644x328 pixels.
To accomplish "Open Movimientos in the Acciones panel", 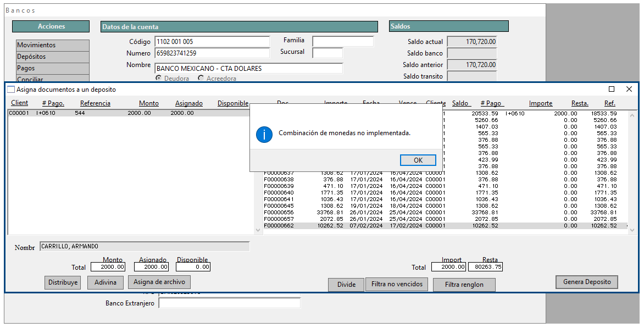I will (x=53, y=45).
